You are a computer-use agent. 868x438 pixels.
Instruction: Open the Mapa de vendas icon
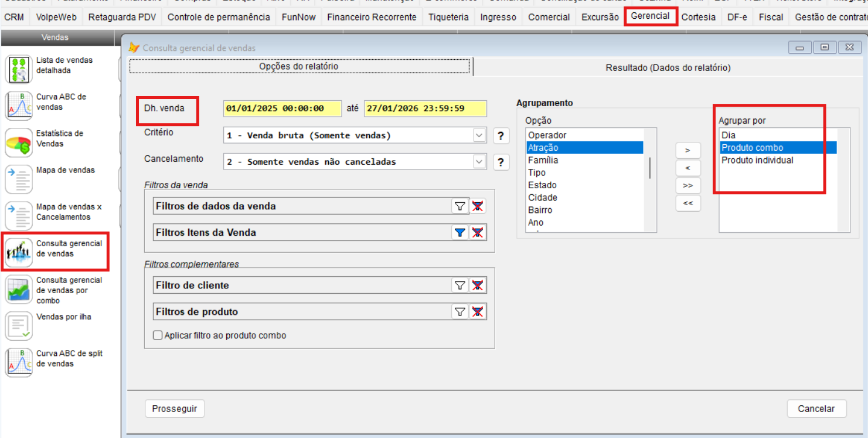click(19, 179)
